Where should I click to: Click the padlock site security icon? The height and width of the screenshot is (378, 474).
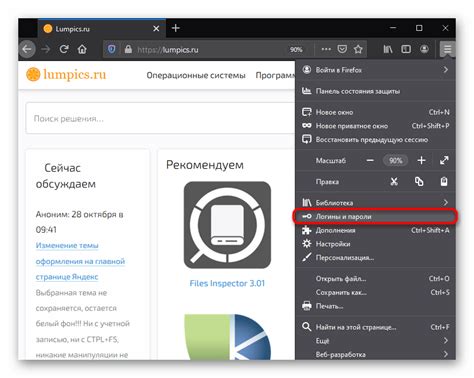point(128,49)
